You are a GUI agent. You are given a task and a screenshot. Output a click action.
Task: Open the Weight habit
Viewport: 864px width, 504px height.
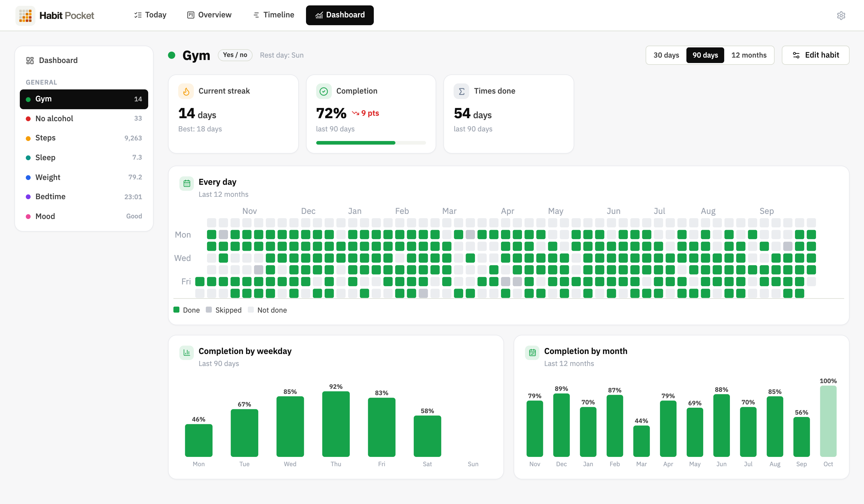point(84,177)
